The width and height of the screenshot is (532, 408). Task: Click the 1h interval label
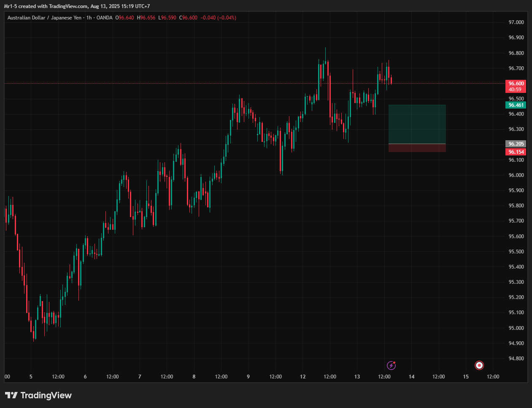click(89, 18)
